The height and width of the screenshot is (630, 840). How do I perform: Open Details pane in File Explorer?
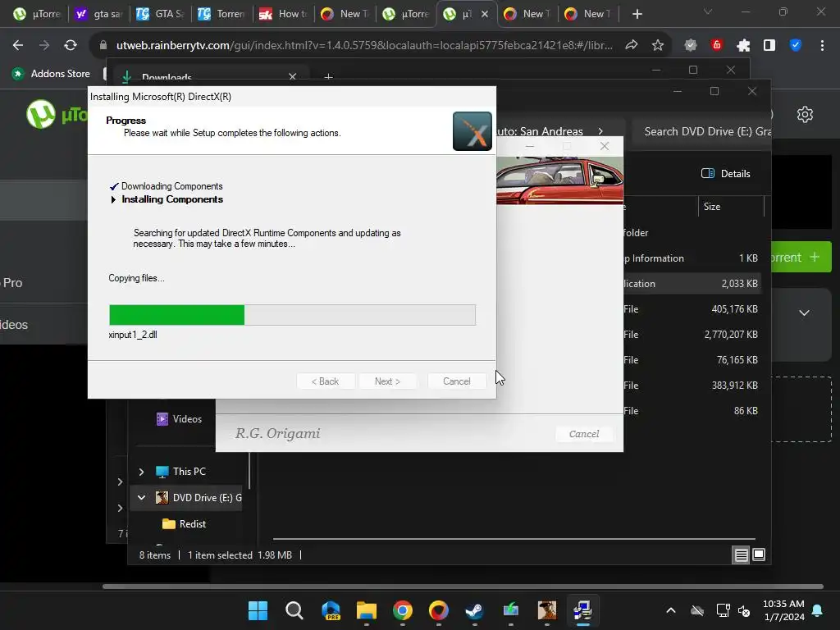pyautogui.click(x=725, y=174)
